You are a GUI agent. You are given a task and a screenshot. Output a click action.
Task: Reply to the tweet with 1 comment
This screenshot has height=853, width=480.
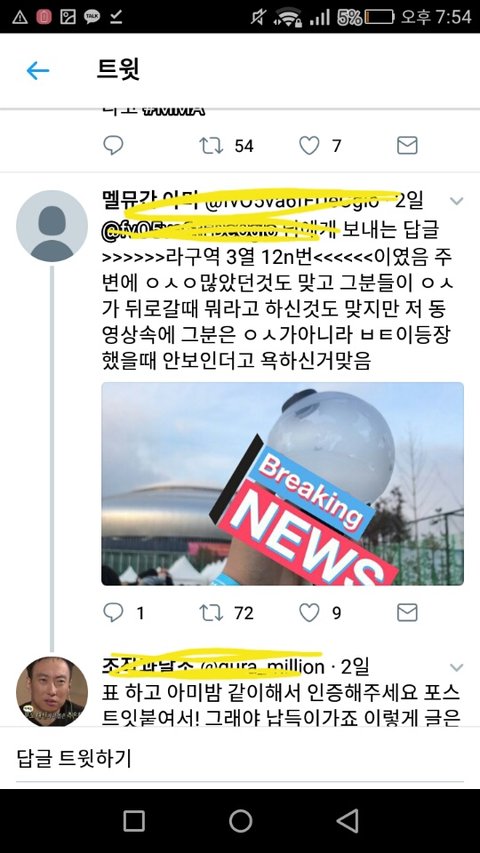click(x=113, y=613)
